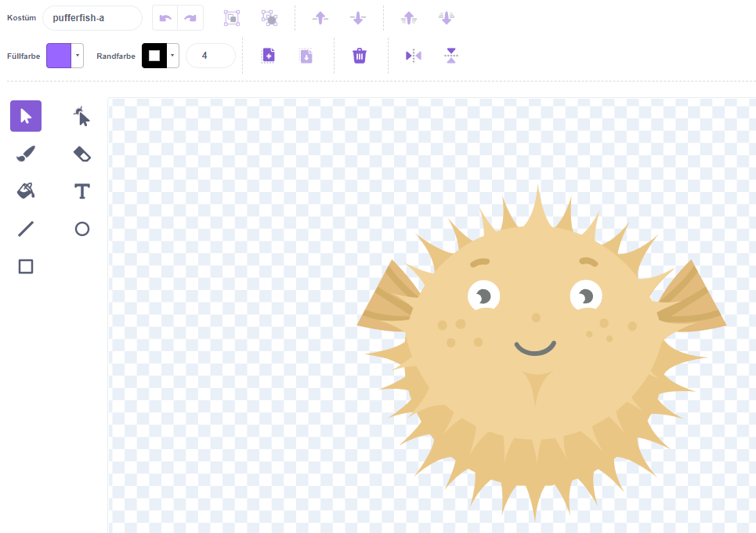Flip horizontally

pos(413,56)
